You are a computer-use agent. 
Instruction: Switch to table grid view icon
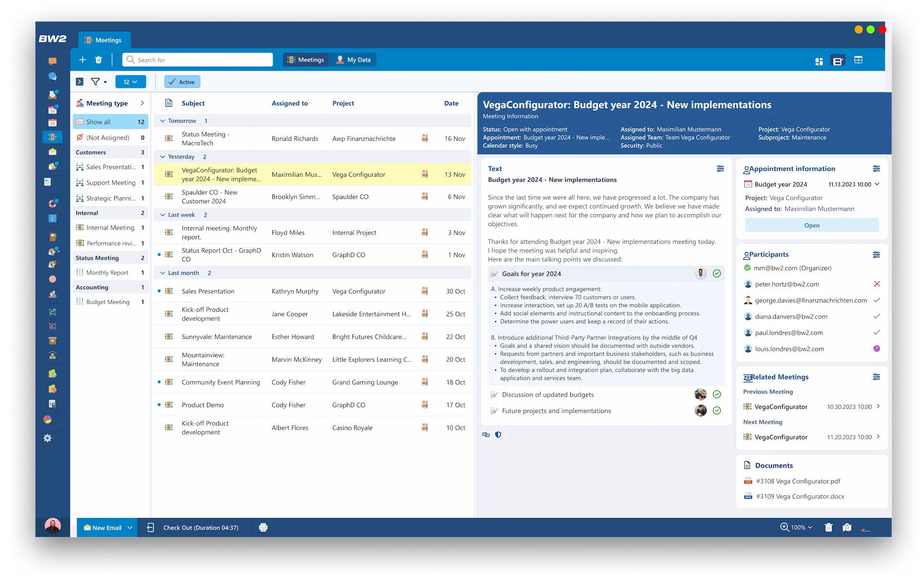pos(858,60)
